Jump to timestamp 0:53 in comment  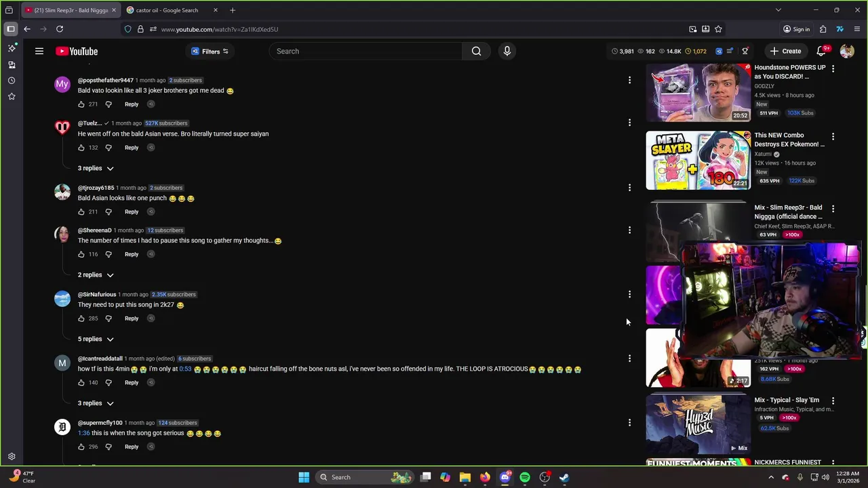tap(185, 369)
